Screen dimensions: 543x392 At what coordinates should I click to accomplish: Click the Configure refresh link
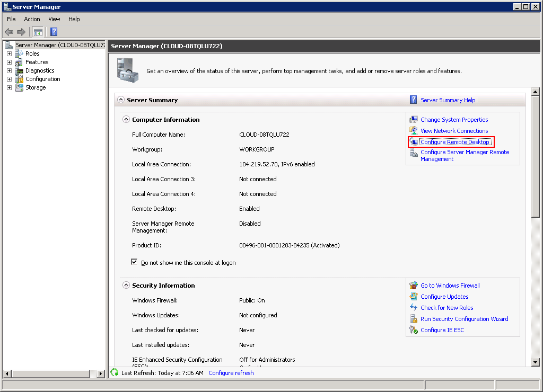pyautogui.click(x=231, y=372)
